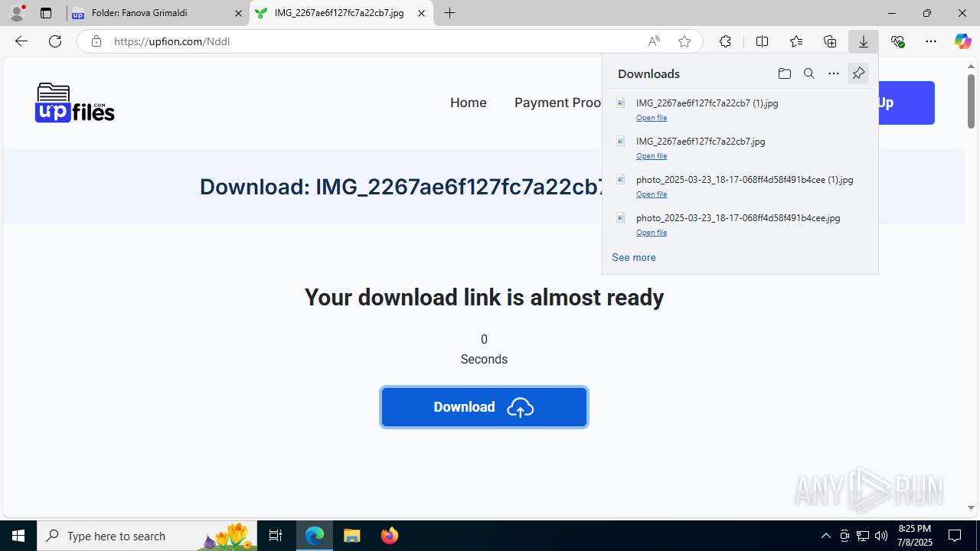The width and height of the screenshot is (980, 551).
Task: Click the scrollbar down arrow
Action: point(971,507)
